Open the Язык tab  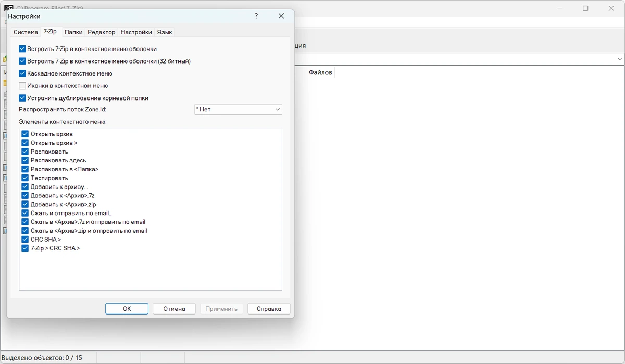(x=165, y=32)
